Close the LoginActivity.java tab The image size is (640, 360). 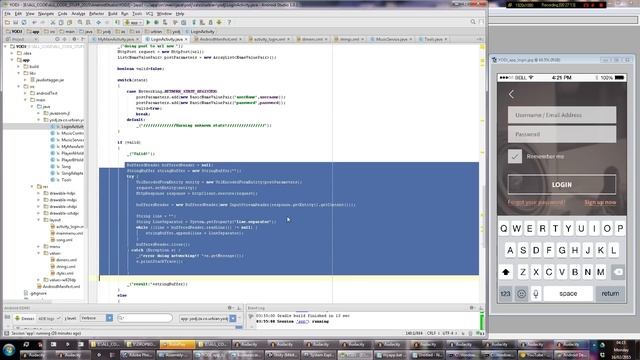coord(186,39)
